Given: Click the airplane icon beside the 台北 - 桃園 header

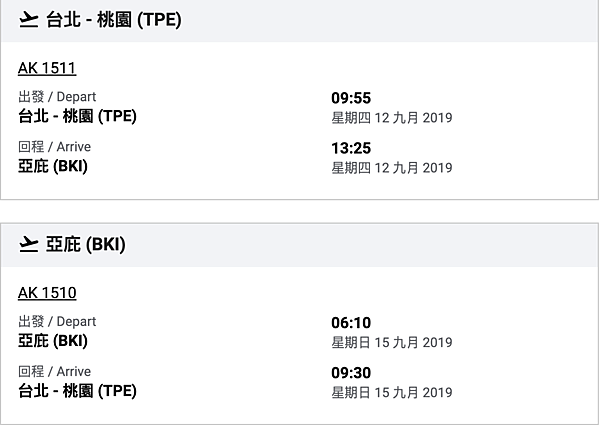Looking at the screenshot, I should pos(29,20).
